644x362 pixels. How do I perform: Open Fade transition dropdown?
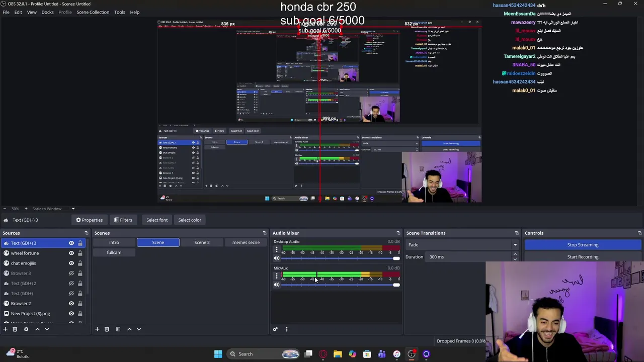coord(463,245)
